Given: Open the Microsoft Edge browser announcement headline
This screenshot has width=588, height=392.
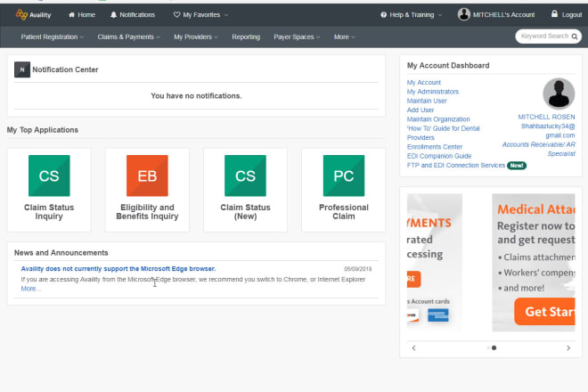Looking at the screenshot, I should (118, 268).
